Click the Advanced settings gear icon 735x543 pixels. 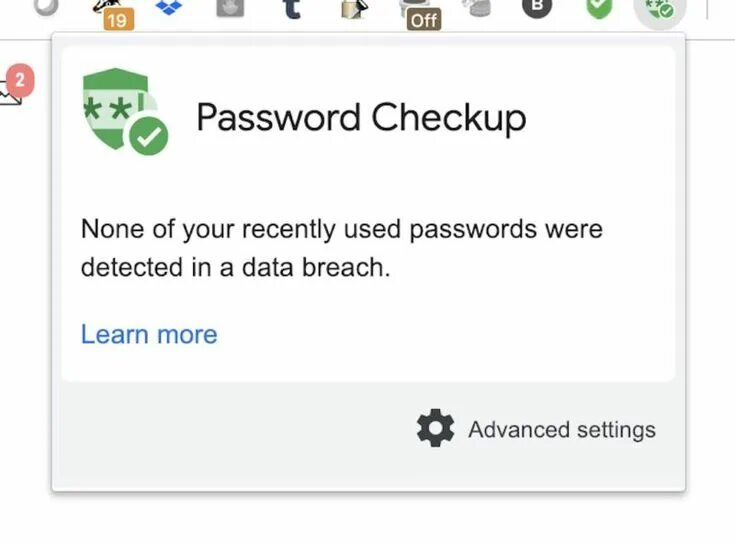pos(435,429)
